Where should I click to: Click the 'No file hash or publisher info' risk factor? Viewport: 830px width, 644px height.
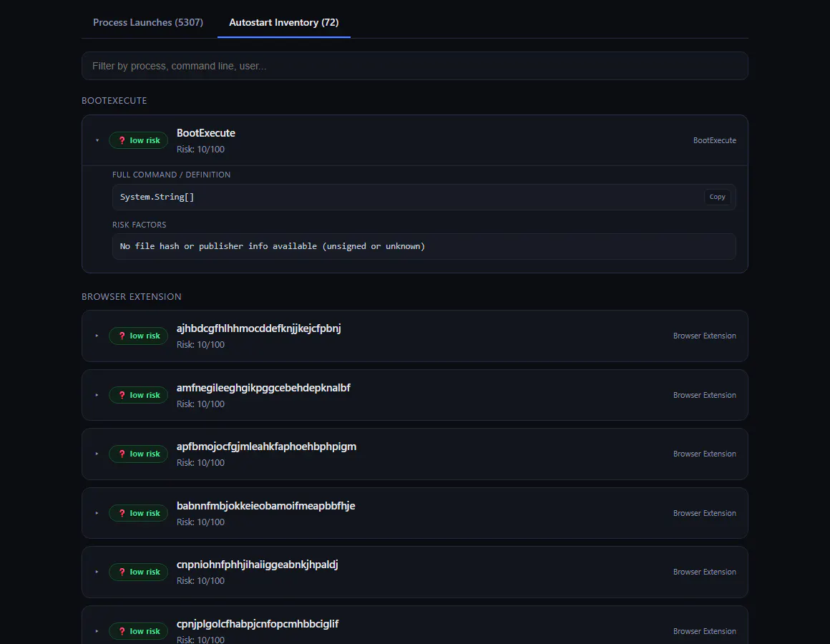(x=273, y=246)
